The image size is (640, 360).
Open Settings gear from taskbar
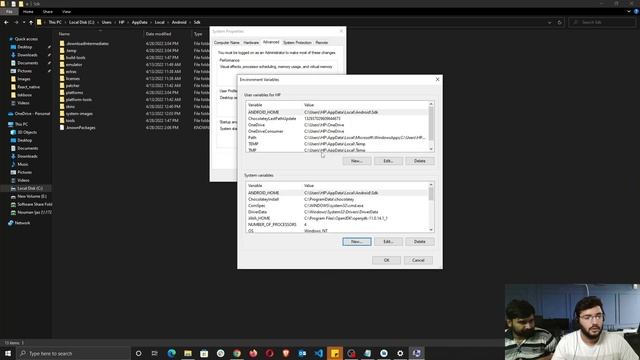400,353
